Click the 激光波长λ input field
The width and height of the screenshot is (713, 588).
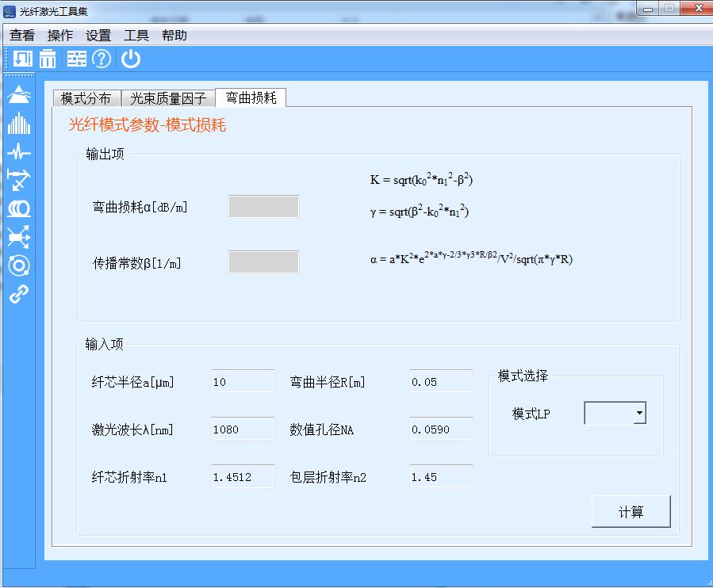[243, 429]
